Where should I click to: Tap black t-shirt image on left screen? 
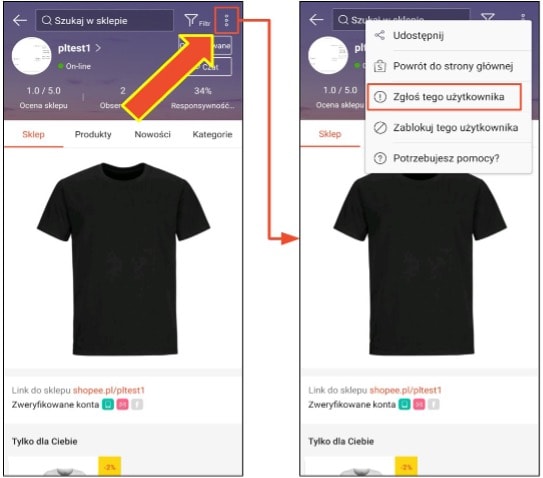tap(123, 259)
